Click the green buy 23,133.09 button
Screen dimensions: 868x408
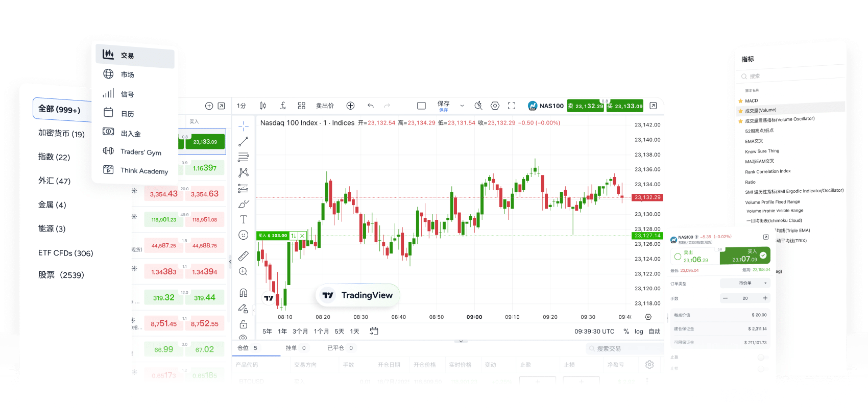tap(625, 106)
